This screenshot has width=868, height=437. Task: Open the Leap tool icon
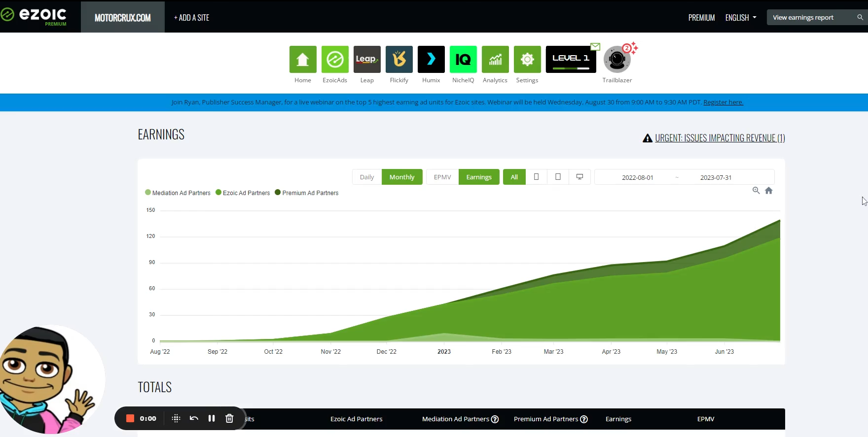point(367,59)
